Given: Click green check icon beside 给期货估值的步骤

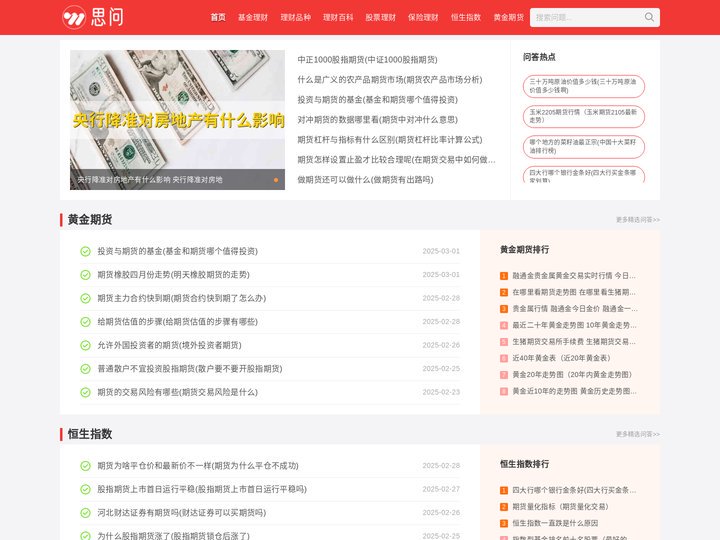Looking at the screenshot, I should click(x=85, y=322).
